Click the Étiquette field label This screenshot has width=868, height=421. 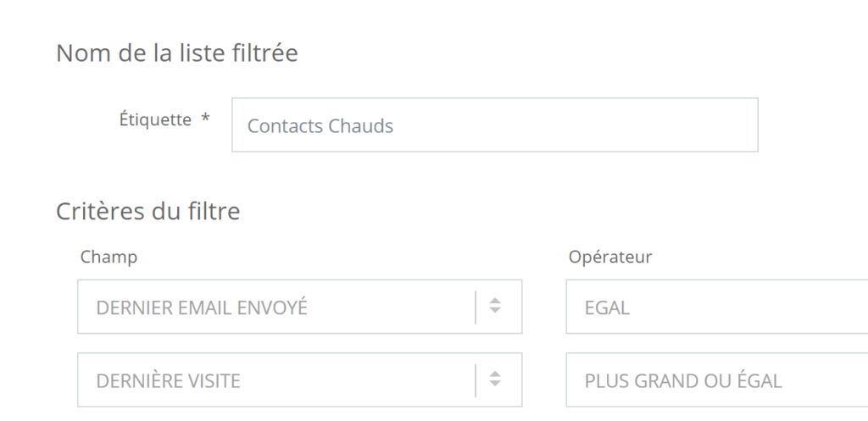pos(155,119)
